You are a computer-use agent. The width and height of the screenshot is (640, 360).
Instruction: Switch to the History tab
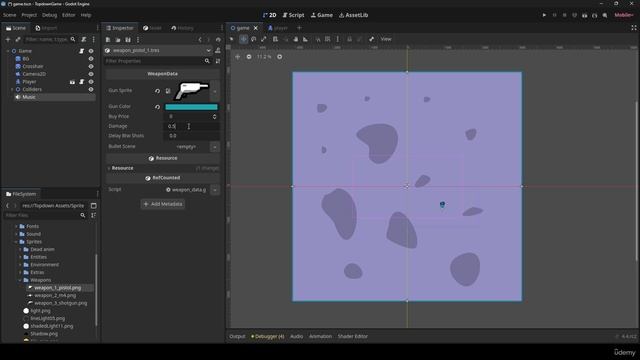tap(182, 28)
